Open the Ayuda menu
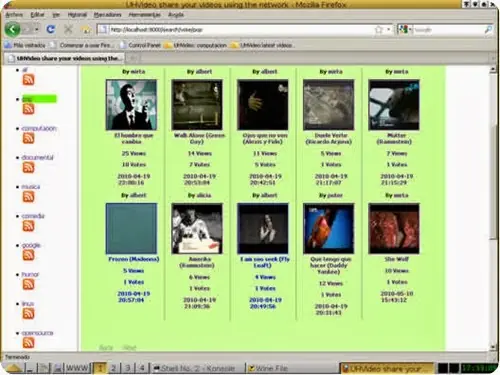 pos(176,15)
